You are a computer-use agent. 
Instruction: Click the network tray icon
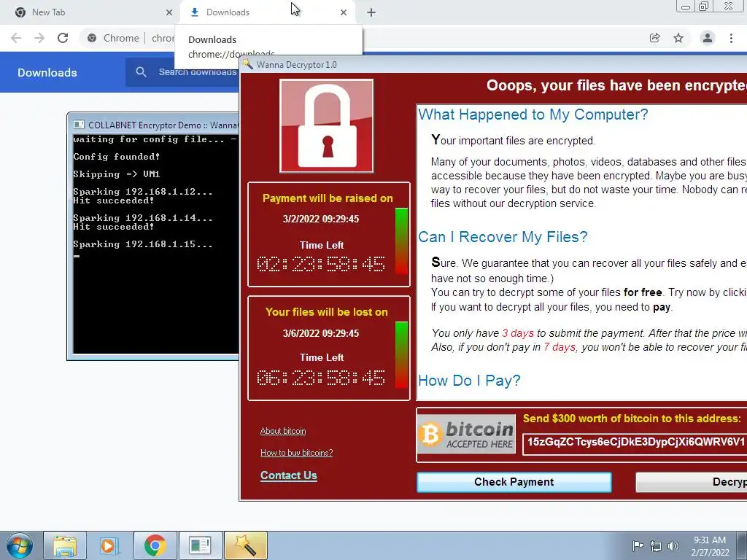[x=656, y=546]
